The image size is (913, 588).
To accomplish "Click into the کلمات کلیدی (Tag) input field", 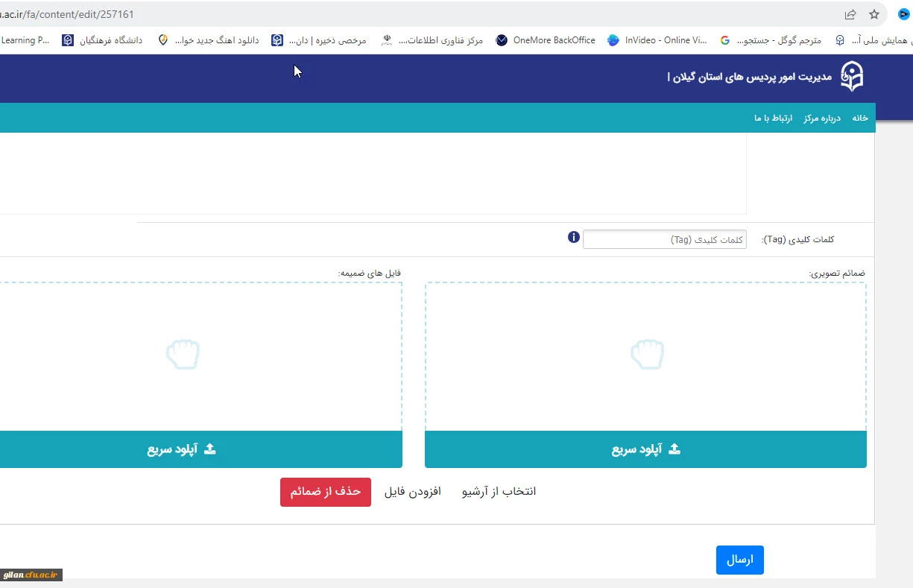I will [664, 239].
